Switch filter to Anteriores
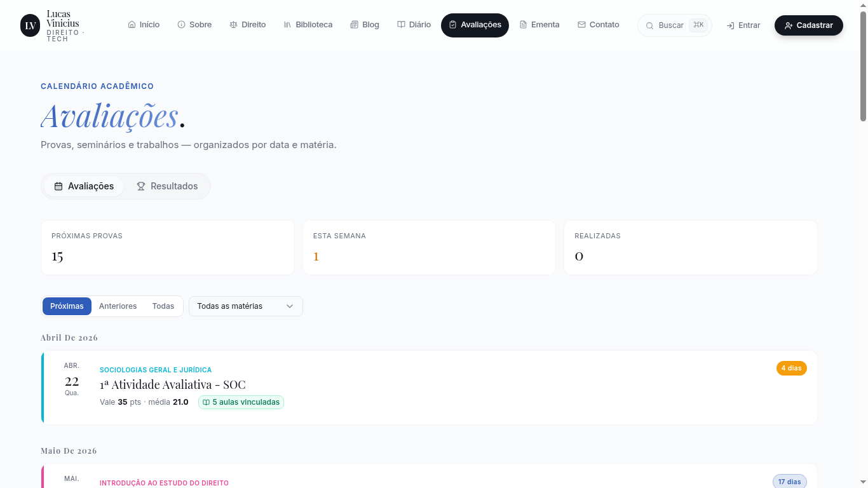The image size is (868, 488). (x=118, y=306)
